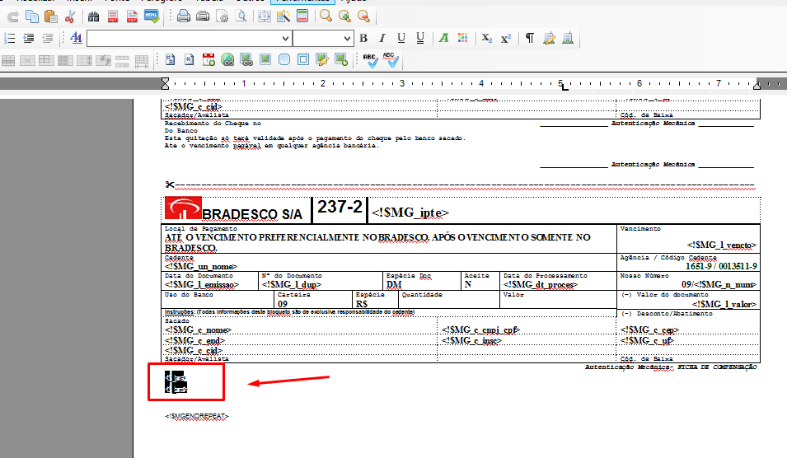Open font color with the green A
The width and height of the screenshot is (792, 467).
443,38
